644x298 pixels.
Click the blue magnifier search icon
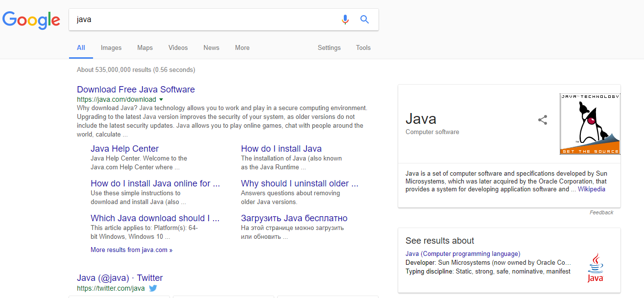364,20
